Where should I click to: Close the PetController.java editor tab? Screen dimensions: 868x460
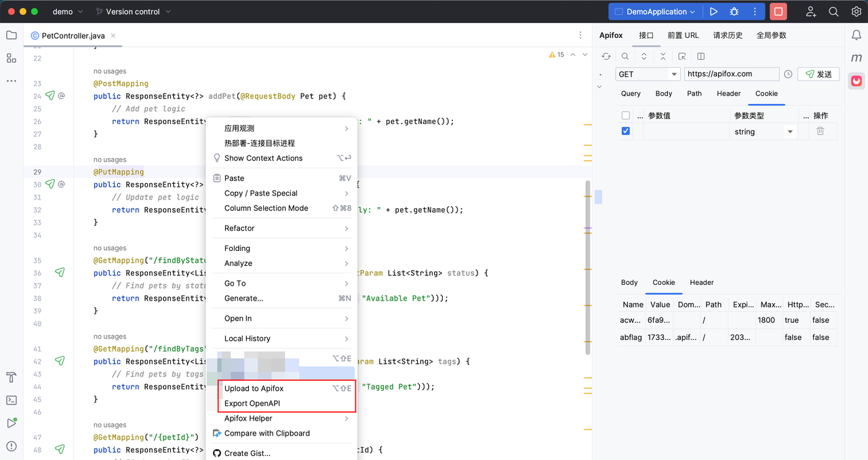(113, 35)
